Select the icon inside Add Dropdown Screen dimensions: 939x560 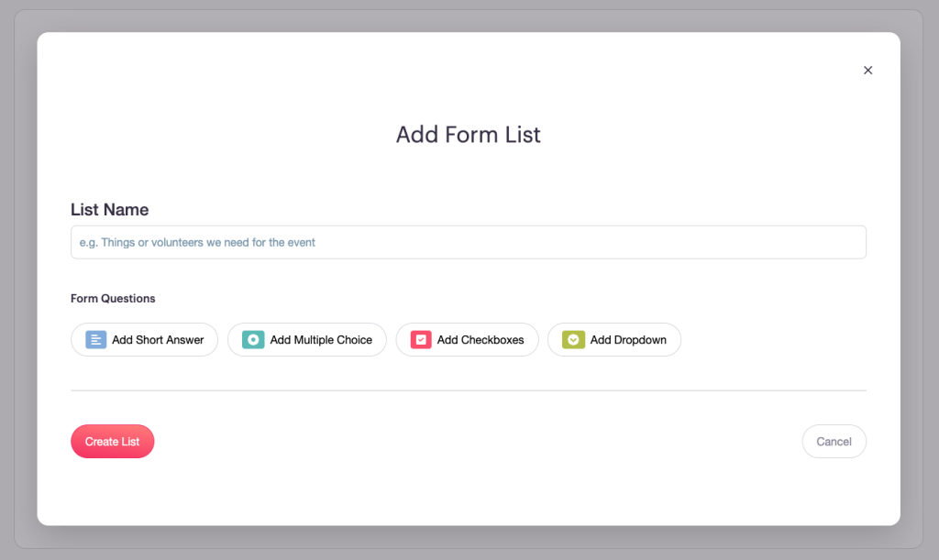573,339
